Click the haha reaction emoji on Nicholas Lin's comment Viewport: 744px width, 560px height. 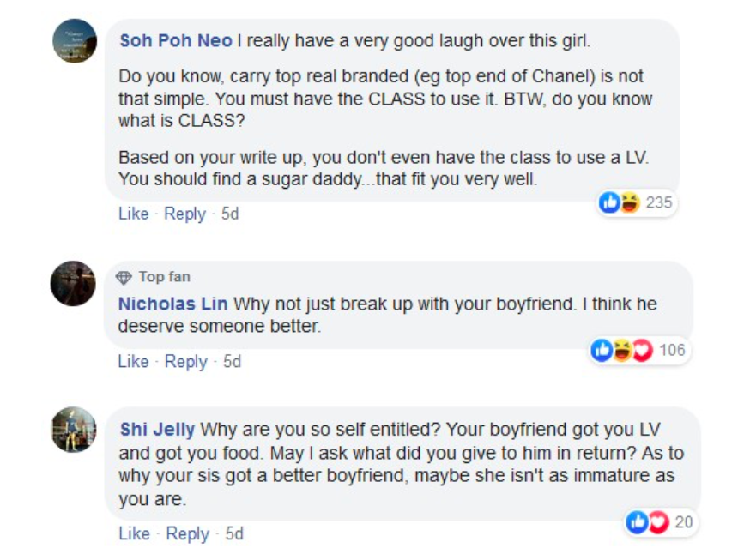click(x=620, y=350)
